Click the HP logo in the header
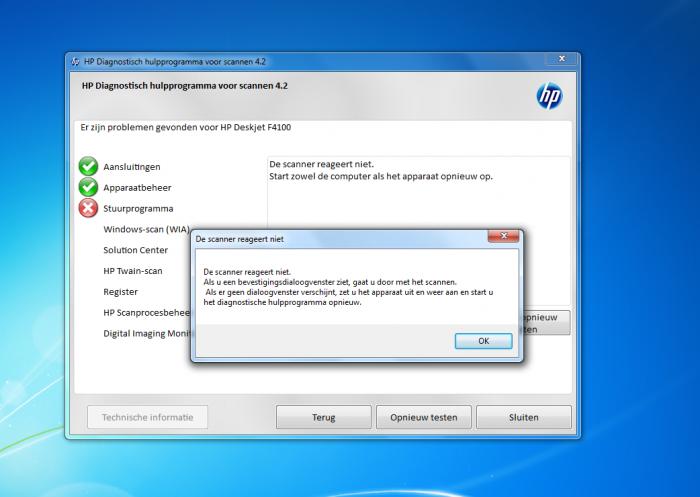700x497 pixels. [x=549, y=96]
